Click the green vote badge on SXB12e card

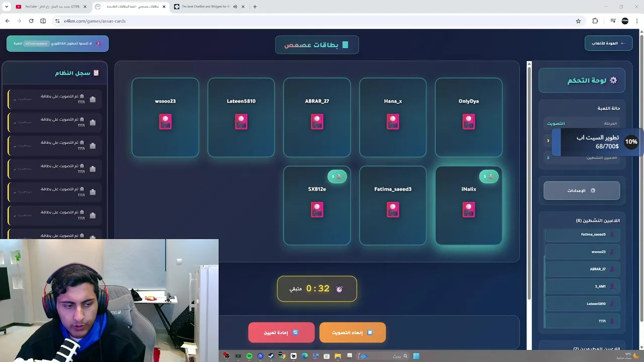[x=337, y=176]
